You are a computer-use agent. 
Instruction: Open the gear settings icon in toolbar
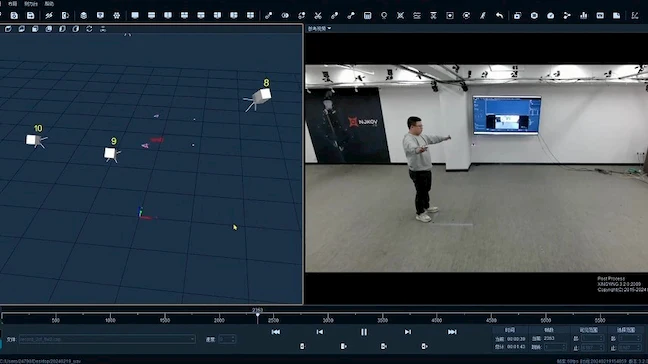pyautogui.click(x=117, y=16)
